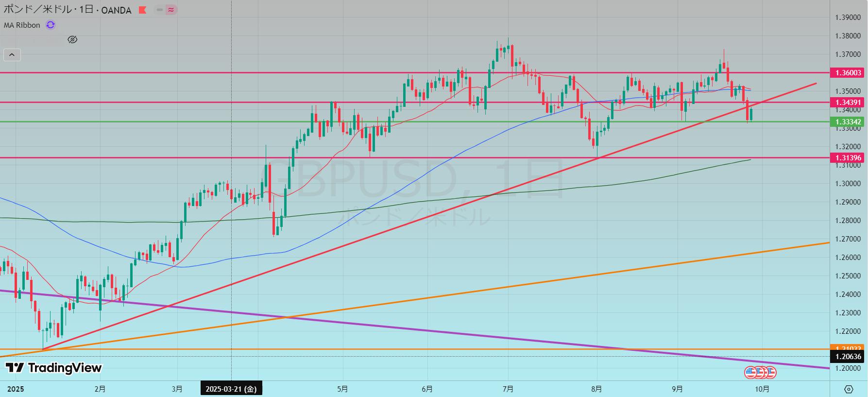Open chart settings hexagon gear icon
This screenshot has height=397, width=868.
[849, 389]
